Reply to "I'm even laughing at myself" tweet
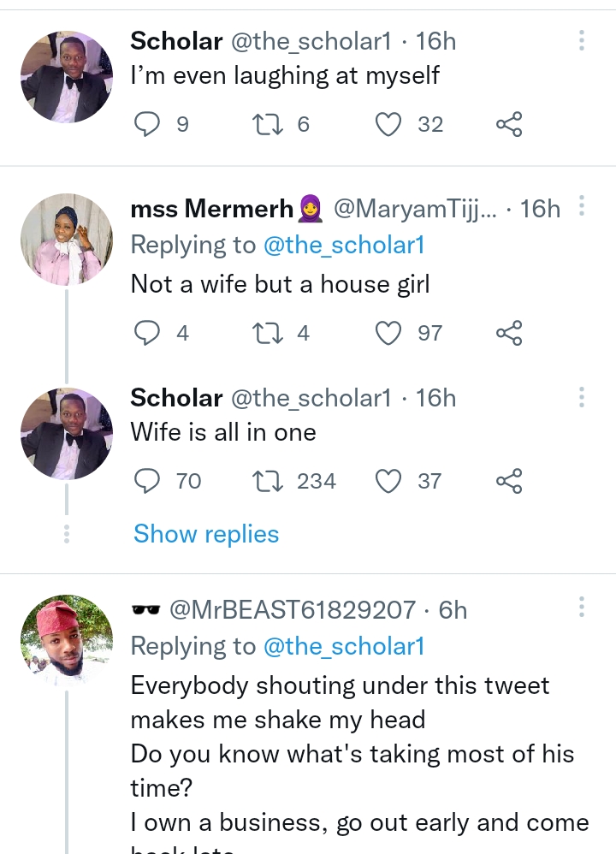Image resolution: width=616 pixels, height=854 pixels. pos(148,125)
